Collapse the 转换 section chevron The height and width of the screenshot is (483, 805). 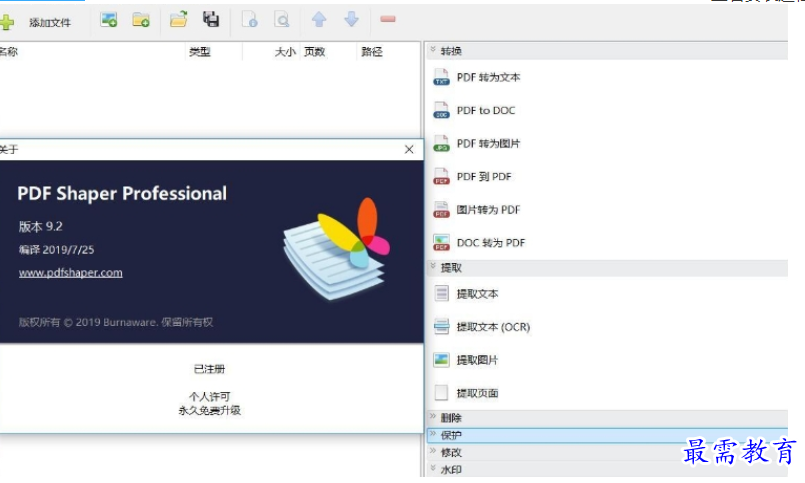[433, 50]
